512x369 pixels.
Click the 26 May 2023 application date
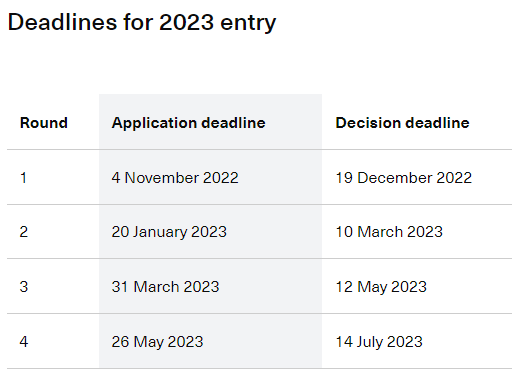tap(157, 342)
